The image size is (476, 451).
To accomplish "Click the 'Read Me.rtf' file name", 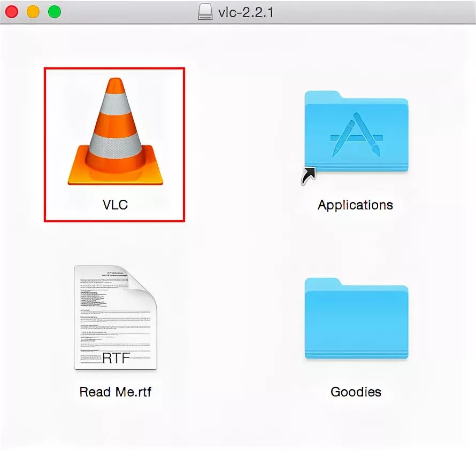I will coord(116,392).
